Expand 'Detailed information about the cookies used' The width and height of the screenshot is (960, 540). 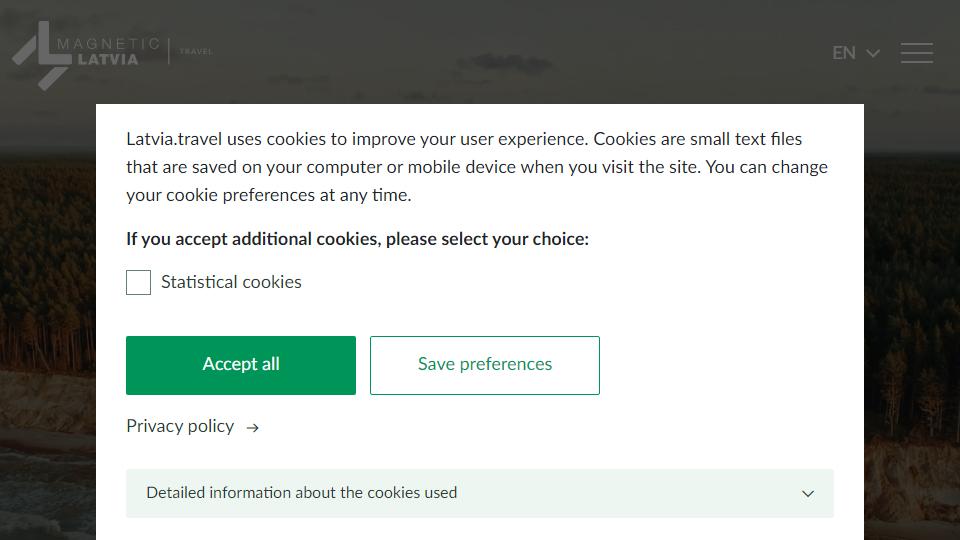[479, 493]
